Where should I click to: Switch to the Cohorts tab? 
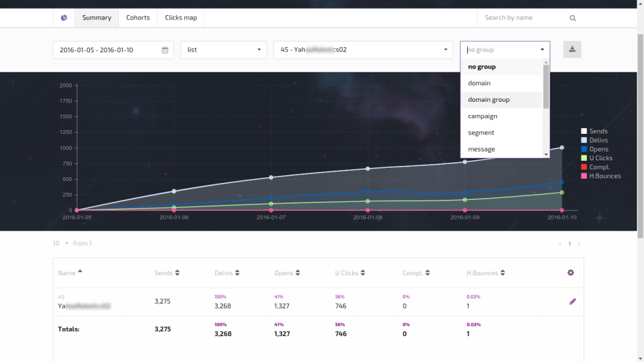coord(138,18)
